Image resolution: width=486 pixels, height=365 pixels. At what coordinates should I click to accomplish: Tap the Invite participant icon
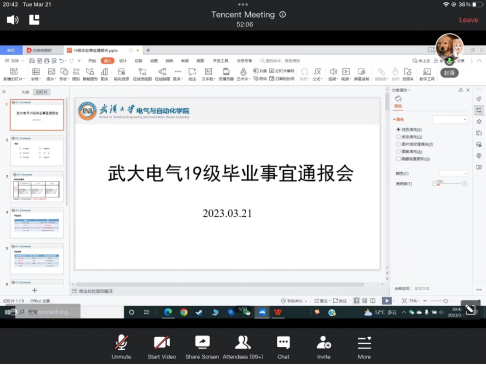point(324,342)
